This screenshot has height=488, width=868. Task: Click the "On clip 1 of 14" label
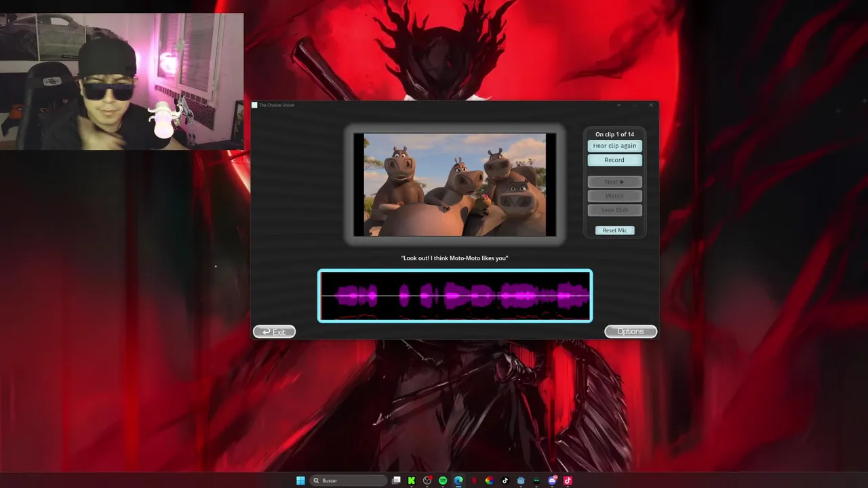pos(614,134)
